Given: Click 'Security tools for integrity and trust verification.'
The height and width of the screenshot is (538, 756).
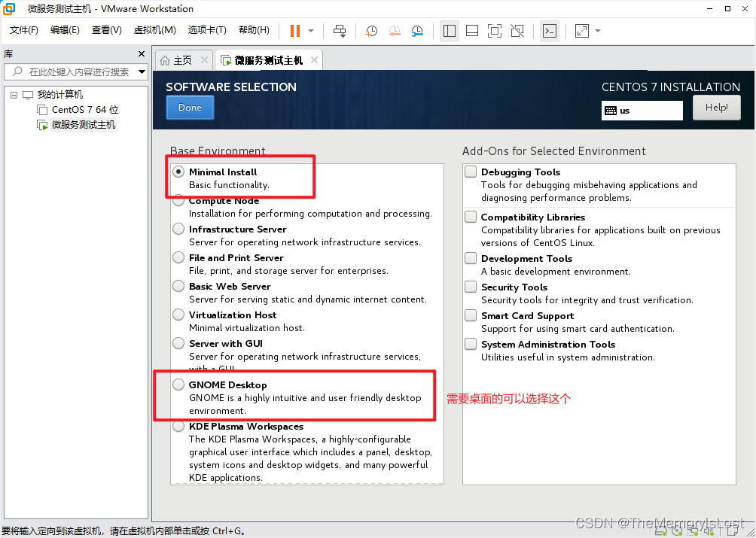Looking at the screenshot, I should point(587,300).
